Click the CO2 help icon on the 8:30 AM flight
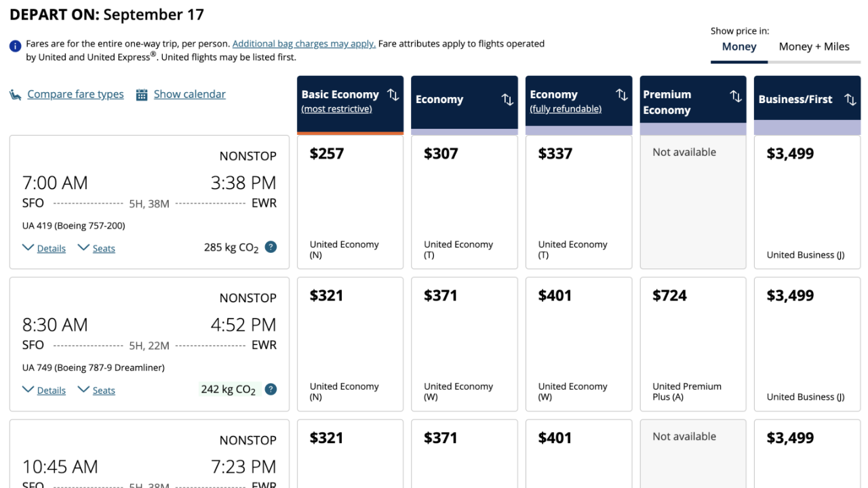This screenshot has height=488, width=868. tap(271, 389)
